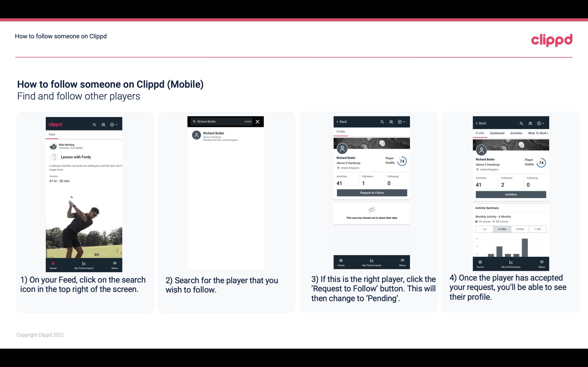The image size is (588, 367).
Task: Click the search icon on Feed screen
Action: pos(94,124)
